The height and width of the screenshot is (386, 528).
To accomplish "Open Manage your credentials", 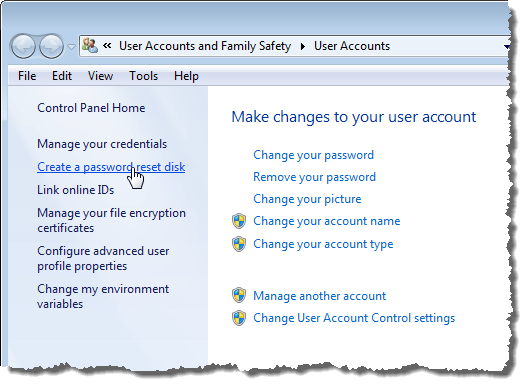I will coord(102,144).
